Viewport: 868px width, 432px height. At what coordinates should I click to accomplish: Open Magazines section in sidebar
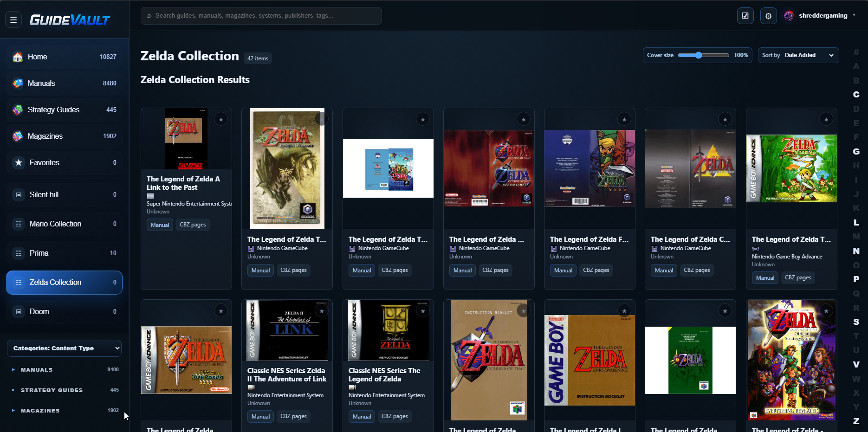[64, 136]
